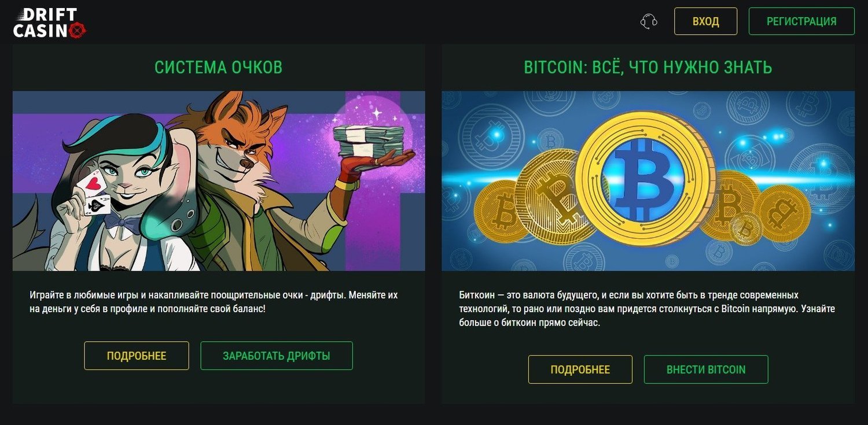Click the Bitcoin description paragraph
This screenshot has height=425, width=868.
point(647,309)
